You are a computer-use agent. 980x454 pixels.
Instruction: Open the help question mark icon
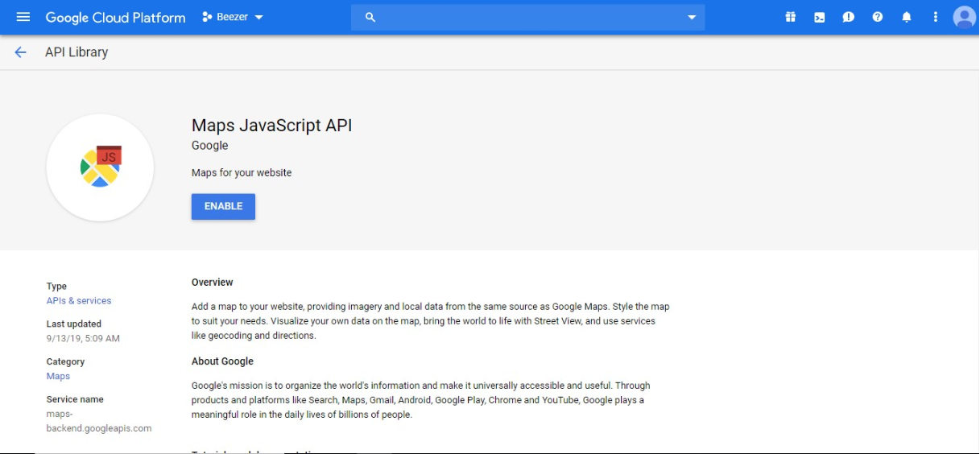877,17
